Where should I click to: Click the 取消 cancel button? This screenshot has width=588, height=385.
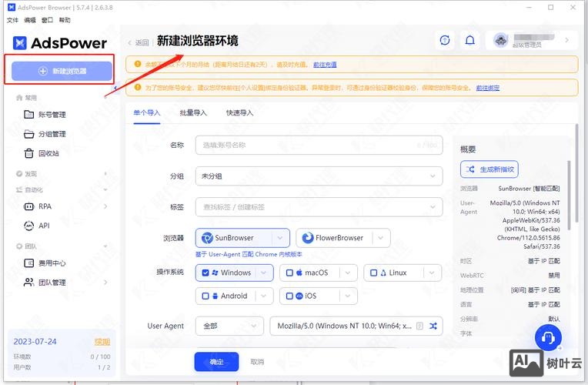[257, 362]
